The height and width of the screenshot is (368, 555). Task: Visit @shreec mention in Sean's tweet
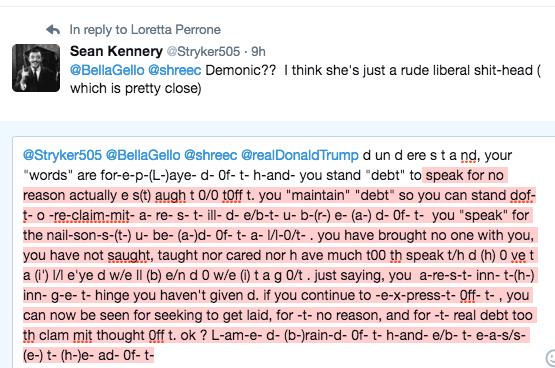pyautogui.click(x=174, y=70)
